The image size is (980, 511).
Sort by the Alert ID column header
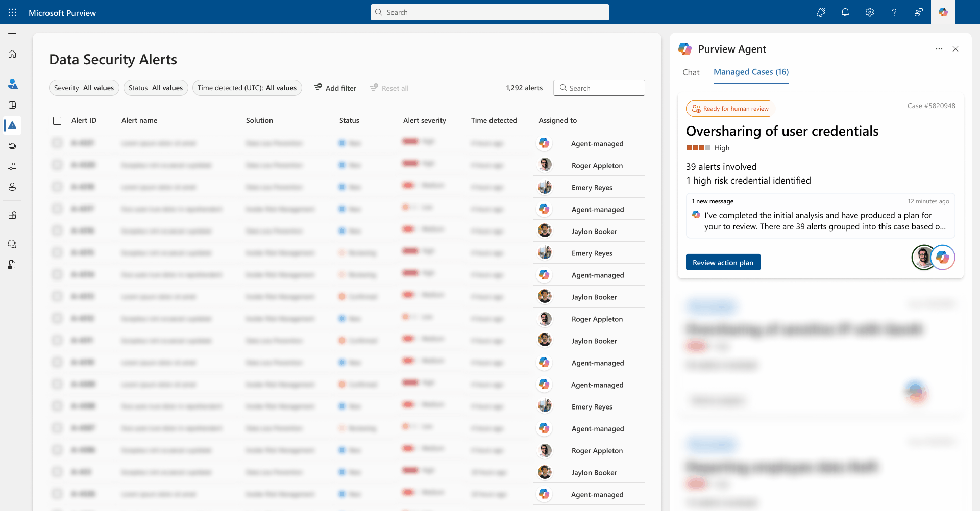click(x=84, y=120)
